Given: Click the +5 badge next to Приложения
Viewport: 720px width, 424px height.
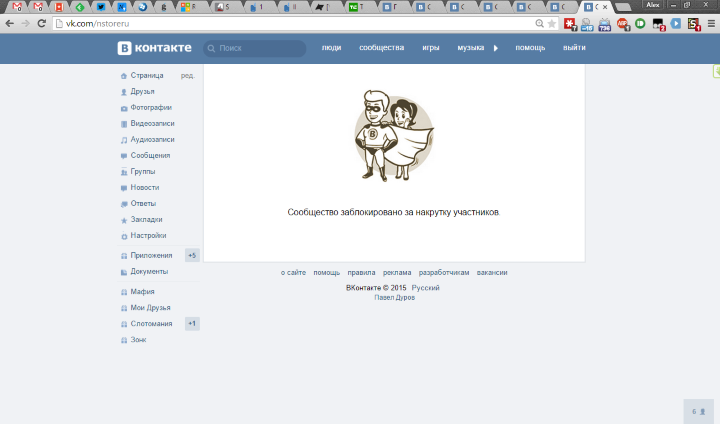Looking at the screenshot, I should point(192,255).
